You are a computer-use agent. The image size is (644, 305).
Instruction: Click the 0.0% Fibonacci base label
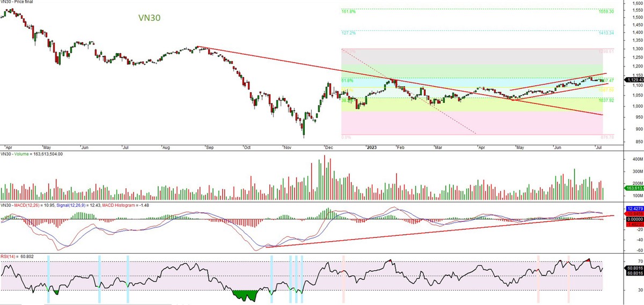(346, 137)
